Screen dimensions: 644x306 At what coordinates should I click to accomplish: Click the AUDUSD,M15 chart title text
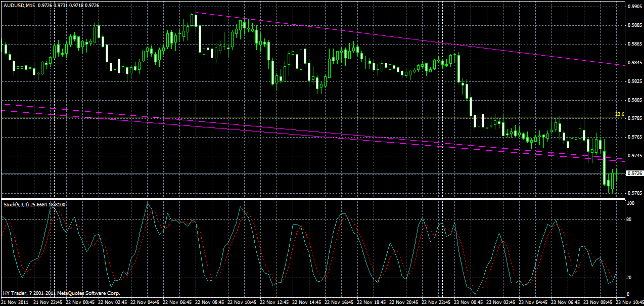(20, 5)
